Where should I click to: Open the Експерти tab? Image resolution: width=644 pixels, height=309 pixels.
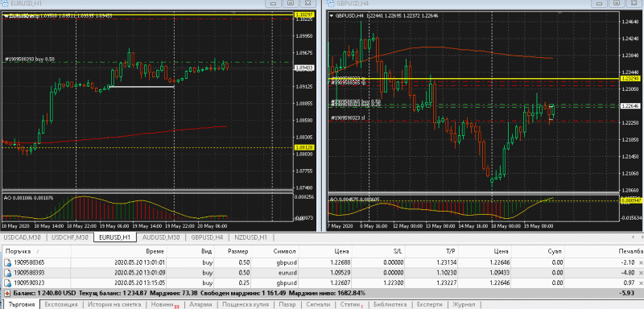pyautogui.click(x=429, y=304)
